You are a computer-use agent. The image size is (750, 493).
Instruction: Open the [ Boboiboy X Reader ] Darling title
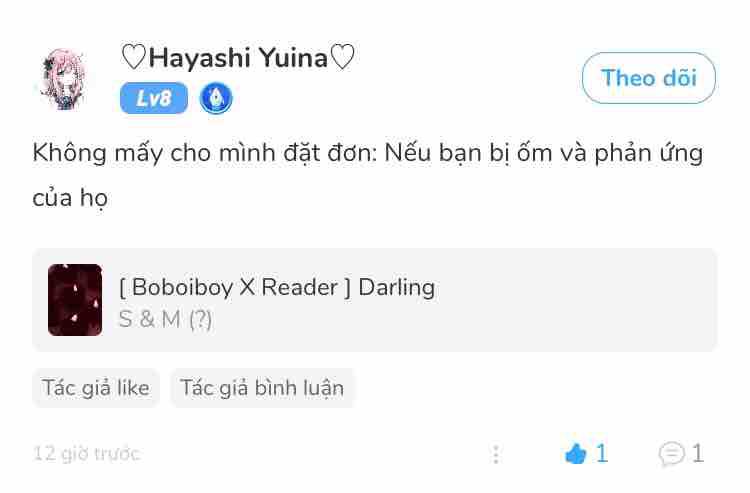277,287
